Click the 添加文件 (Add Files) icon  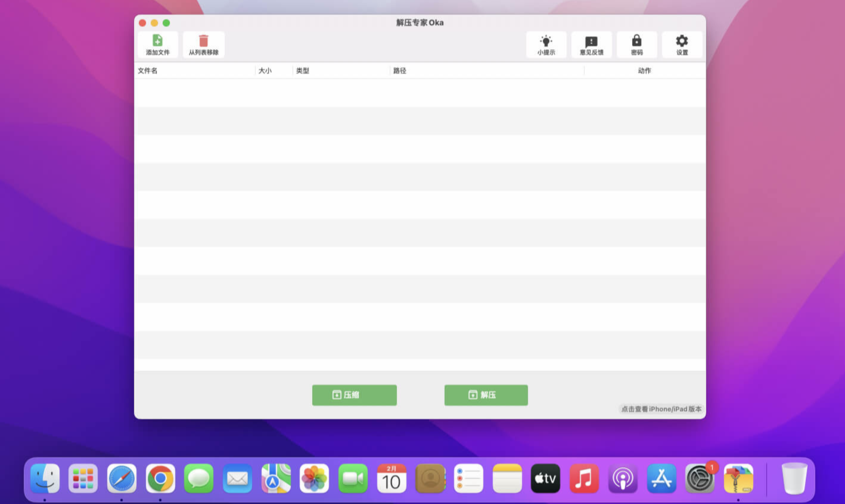(x=158, y=44)
